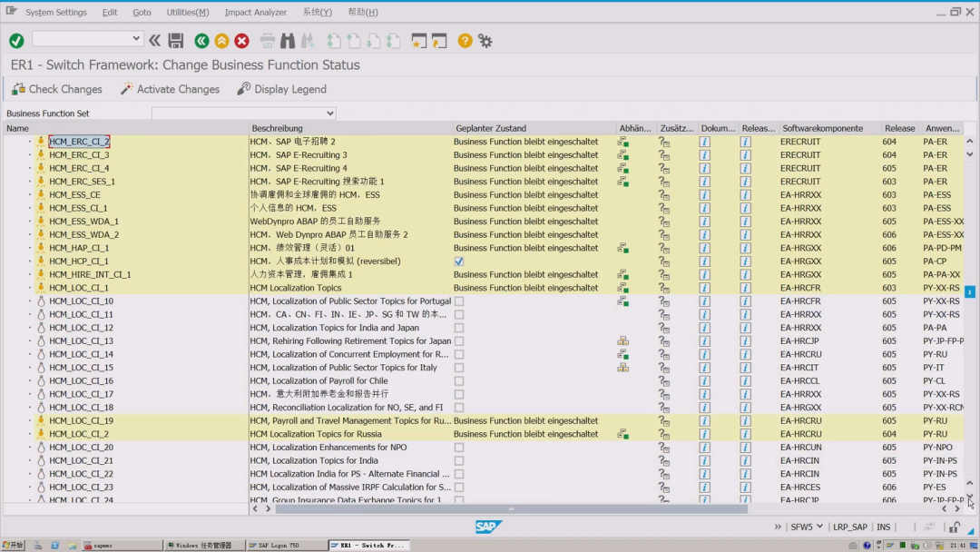Uncheck the HCM_HCP_CI_1 planned status checkbox
Viewport: 980px width, 552px height.
(x=459, y=261)
